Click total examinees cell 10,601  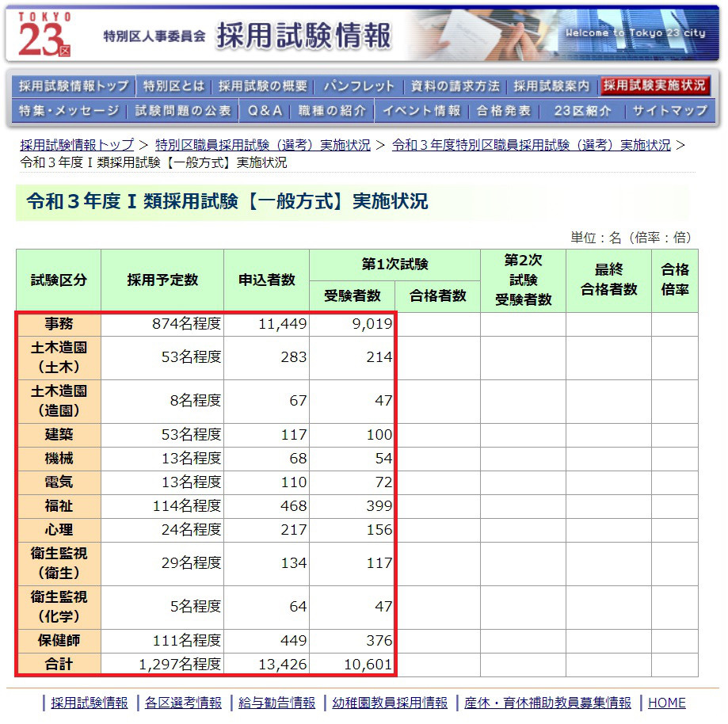point(352,665)
